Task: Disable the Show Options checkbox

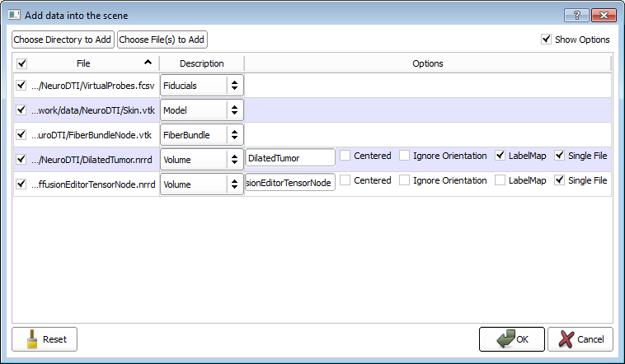Action: (x=546, y=40)
